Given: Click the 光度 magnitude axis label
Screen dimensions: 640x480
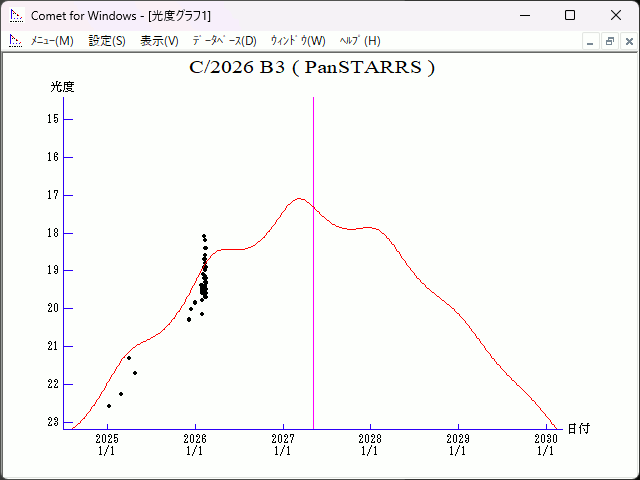Looking at the screenshot, I should pos(63,87).
